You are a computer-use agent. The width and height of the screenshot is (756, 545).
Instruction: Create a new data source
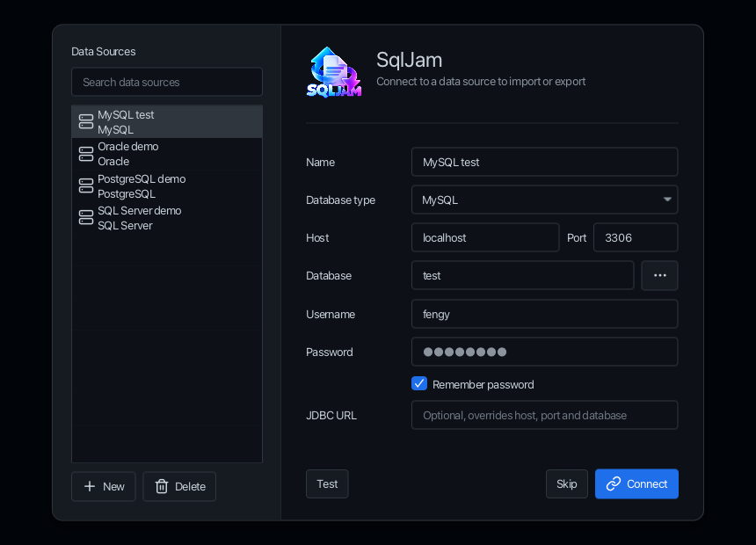[x=104, y=486]
